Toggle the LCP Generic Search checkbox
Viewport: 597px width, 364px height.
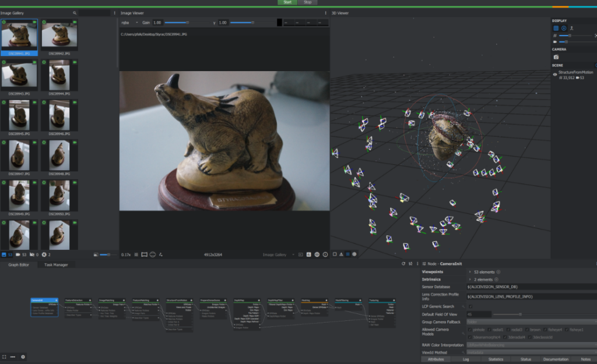coord(470,306)
